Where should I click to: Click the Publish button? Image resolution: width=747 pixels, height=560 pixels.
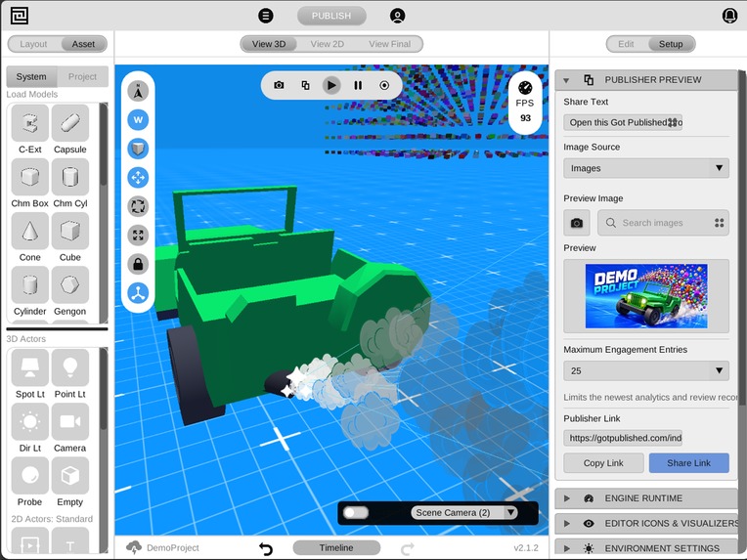(x=331, y=16)
